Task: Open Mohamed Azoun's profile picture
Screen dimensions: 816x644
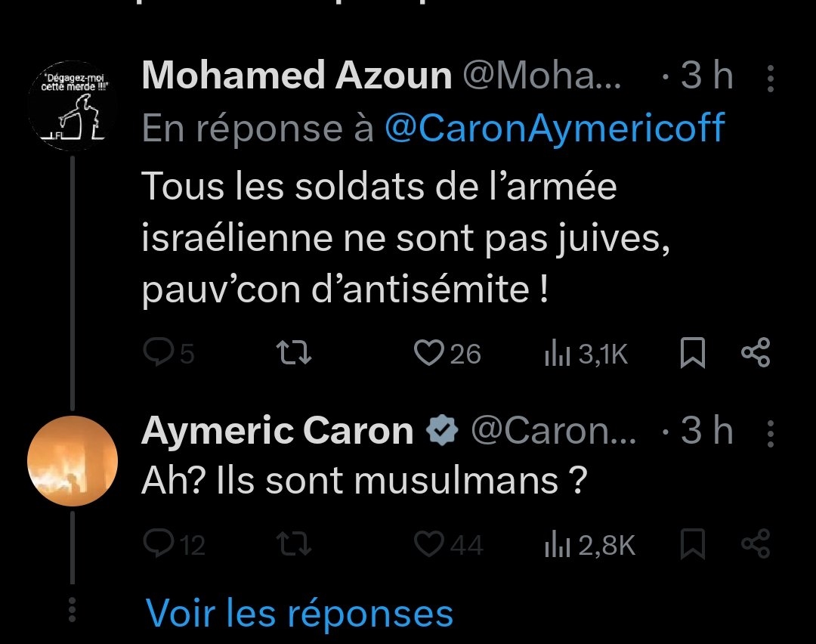Action: coord(73,105)
